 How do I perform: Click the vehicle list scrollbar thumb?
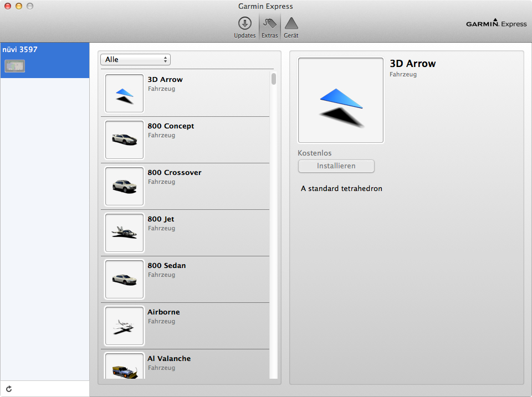273,79
